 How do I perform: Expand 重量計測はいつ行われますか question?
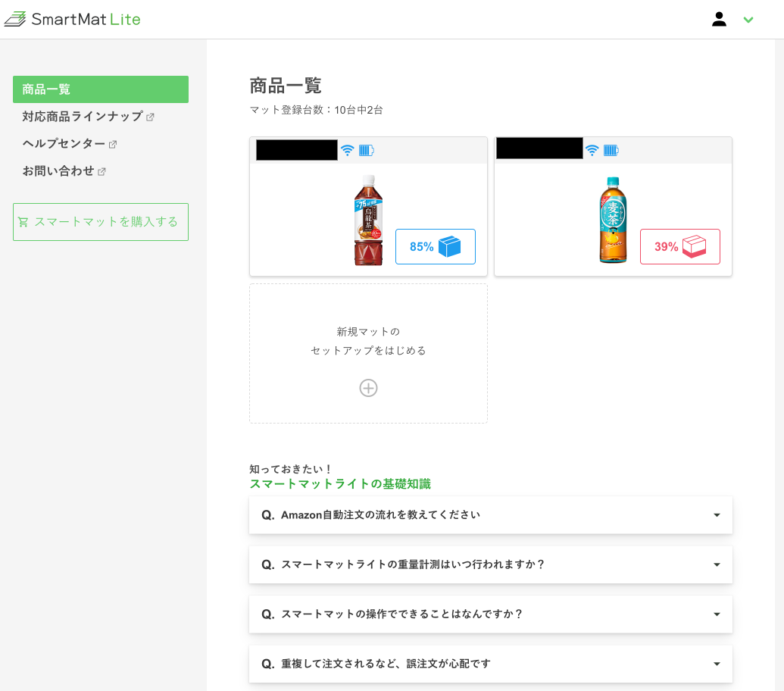pyautogui.click(x=491, y=564)
